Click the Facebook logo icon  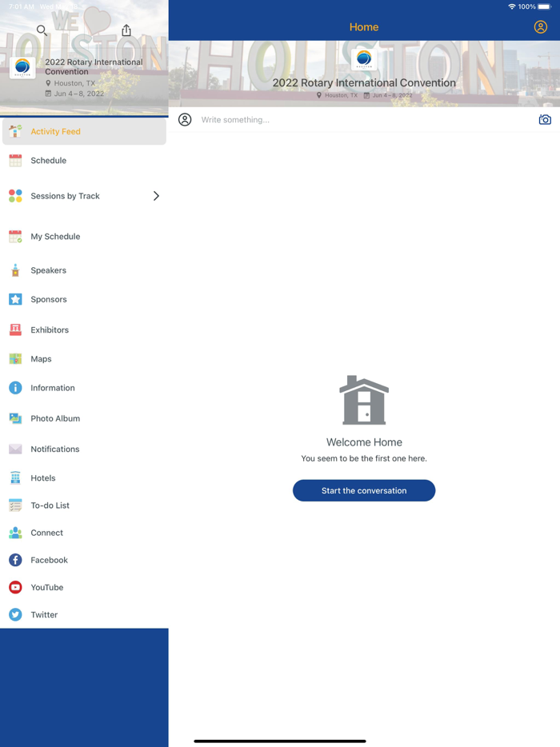pyautogui.click(x=15, y=560)
